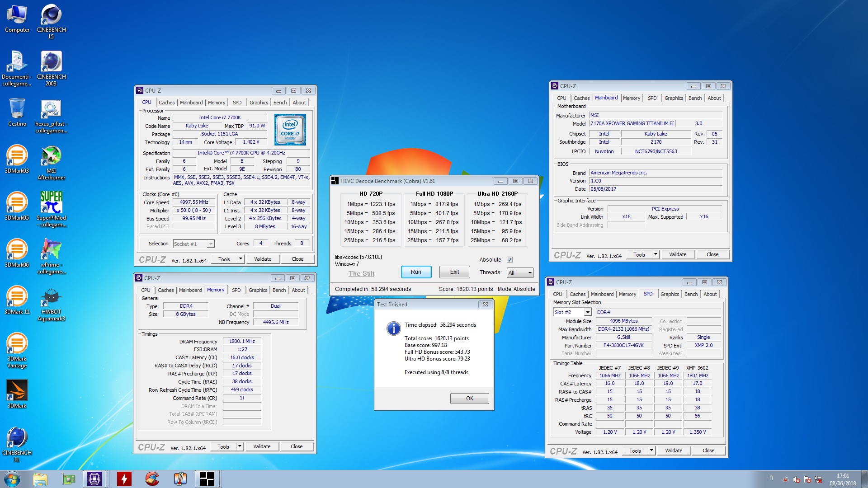Screen dimensions: 868x488
Task: Click IT language indicator in tray
Action: click(772, 478)
